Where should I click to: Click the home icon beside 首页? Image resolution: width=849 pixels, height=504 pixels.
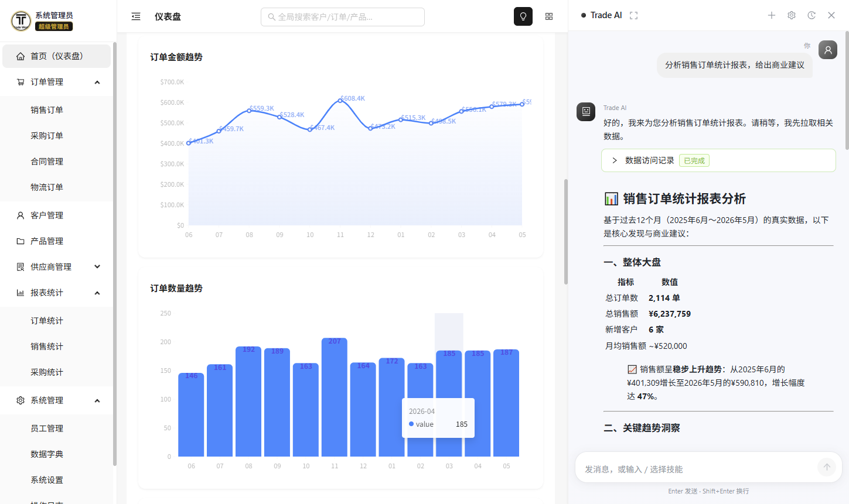pos(21,56)
